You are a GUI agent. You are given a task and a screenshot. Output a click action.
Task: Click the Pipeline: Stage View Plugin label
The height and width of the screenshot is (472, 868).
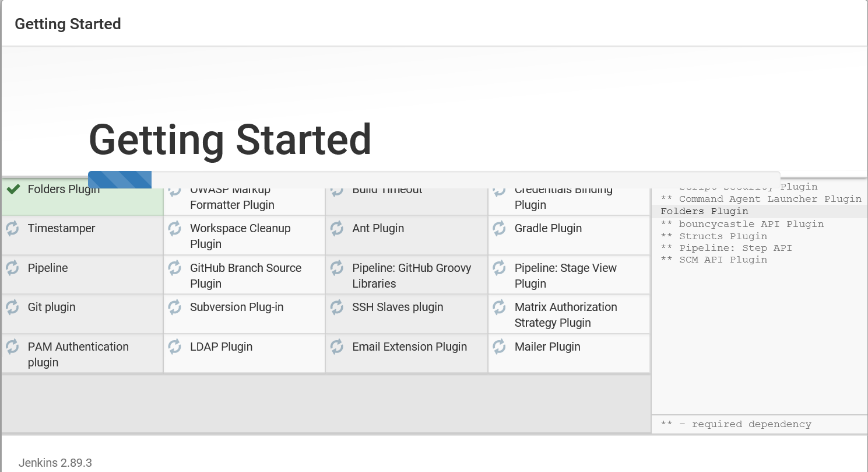pos(565,276)
